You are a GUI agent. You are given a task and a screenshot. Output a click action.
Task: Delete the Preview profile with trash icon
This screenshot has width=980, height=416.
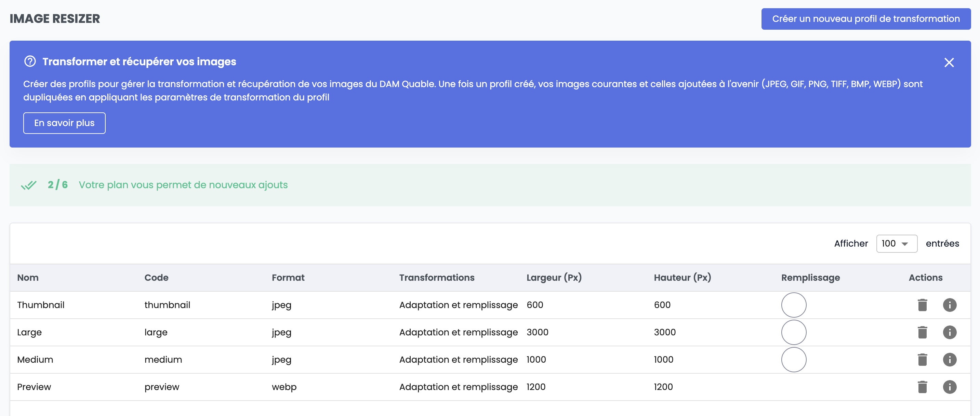click(922, 387)
